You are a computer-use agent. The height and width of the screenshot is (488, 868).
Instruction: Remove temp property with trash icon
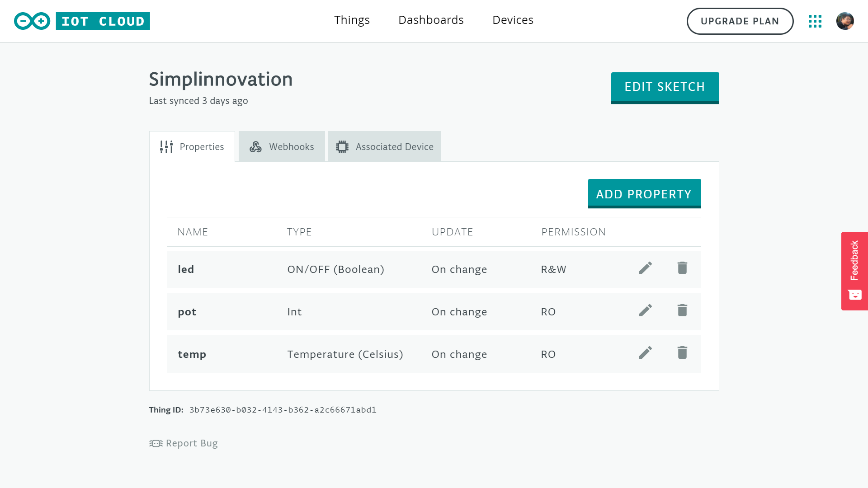(x=682, y=353)
